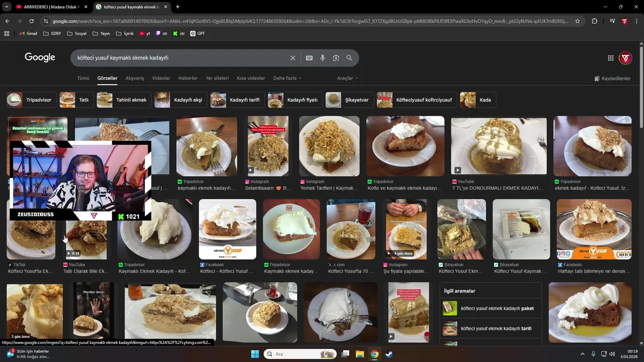Click the taskbar Ara search box
This screenshot has height=362, width=644.
300,354
